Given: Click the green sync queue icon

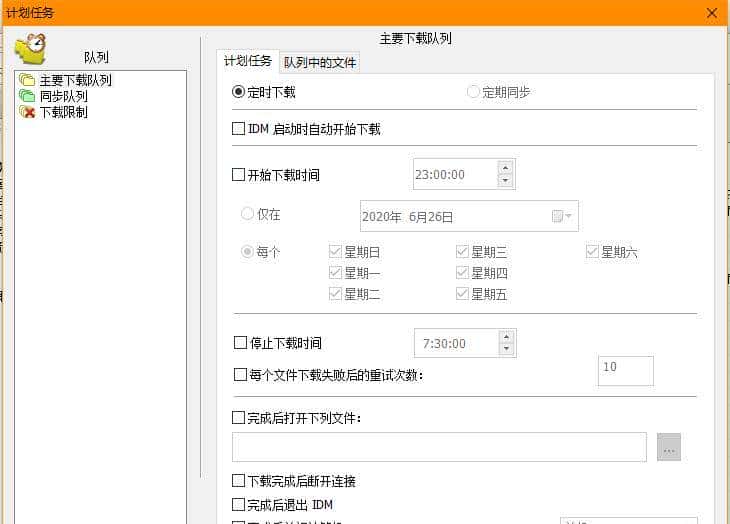Looking at the screenshot, I should click(x=27, y=96).
